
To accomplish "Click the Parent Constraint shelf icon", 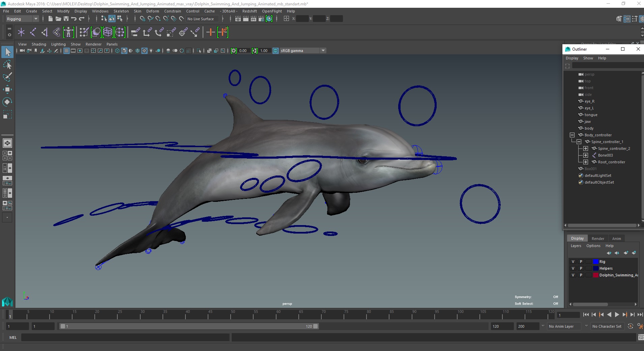I will point(135,32).
